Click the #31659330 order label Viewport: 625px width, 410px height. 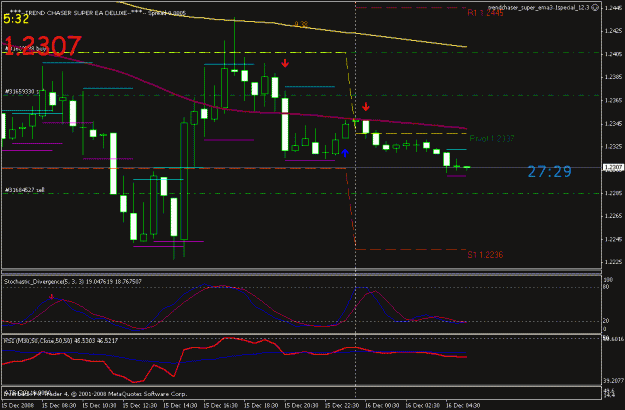click(x=21, y=92)
